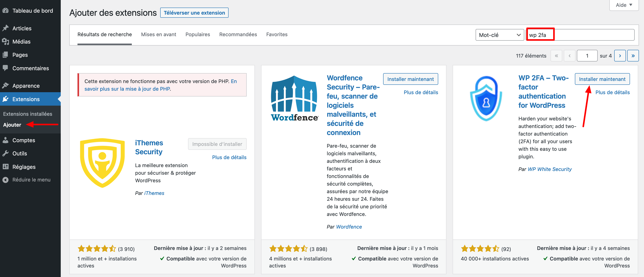
Task: Jump to last results page arrow
Action: click(x=633, y=56)
